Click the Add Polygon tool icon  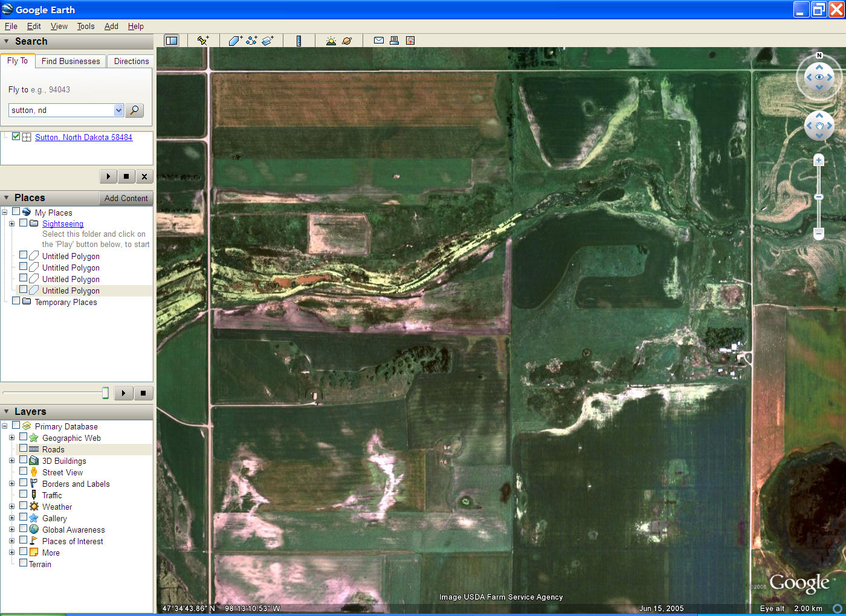click(235, 40)
